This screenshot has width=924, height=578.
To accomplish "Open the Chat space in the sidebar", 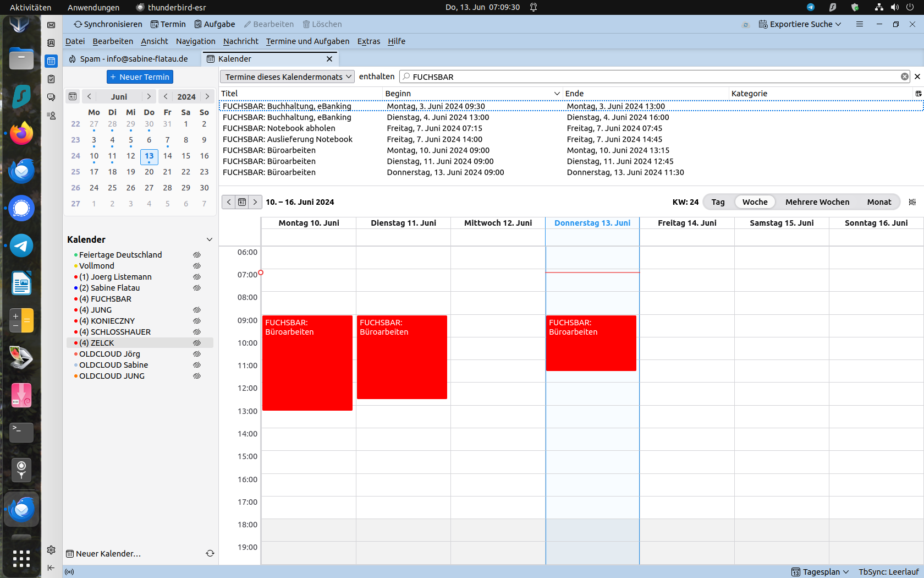I will 51,97.
